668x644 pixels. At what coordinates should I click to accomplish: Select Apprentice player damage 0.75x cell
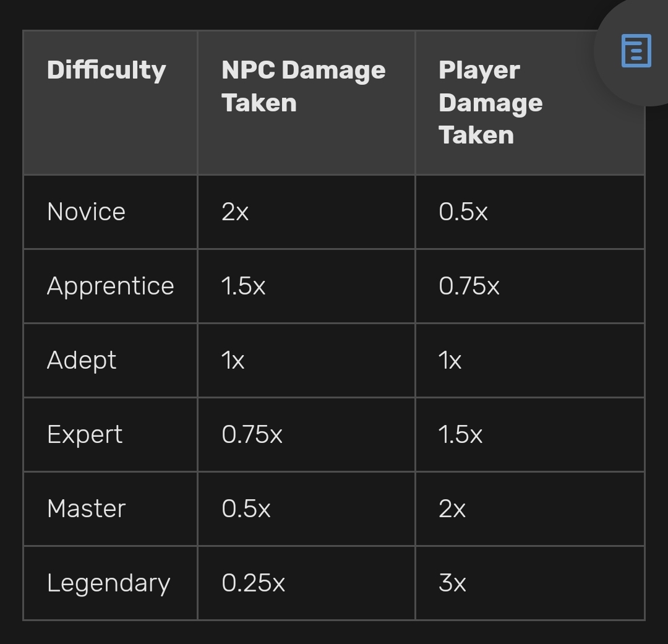pos(529,286)
